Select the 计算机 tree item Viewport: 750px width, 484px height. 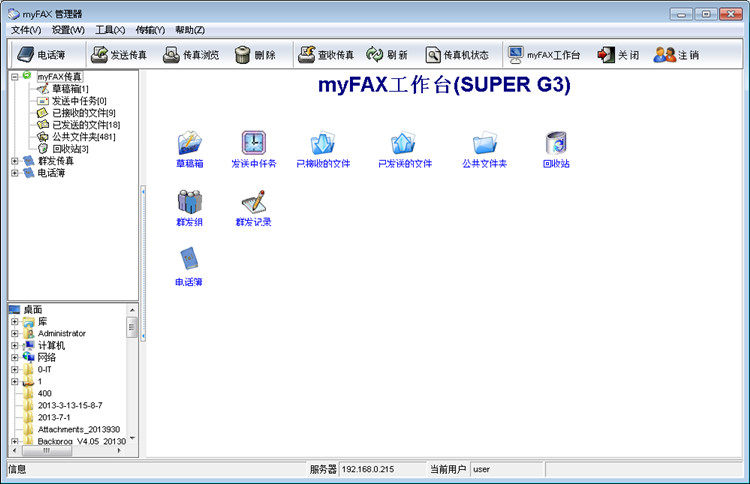click(51, 345)
